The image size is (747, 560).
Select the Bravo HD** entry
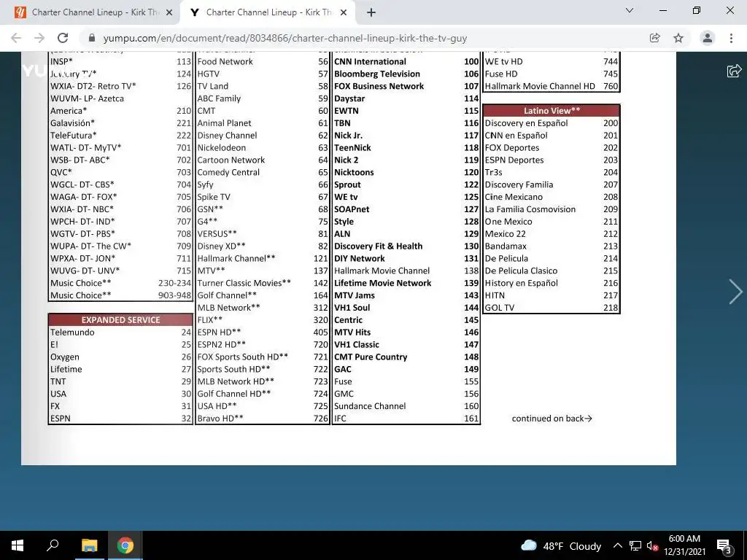(x=263, y=419)
